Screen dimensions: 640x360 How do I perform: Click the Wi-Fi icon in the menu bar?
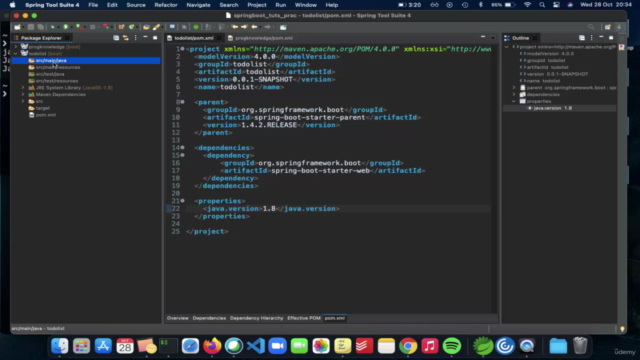[x=527, y=5]
